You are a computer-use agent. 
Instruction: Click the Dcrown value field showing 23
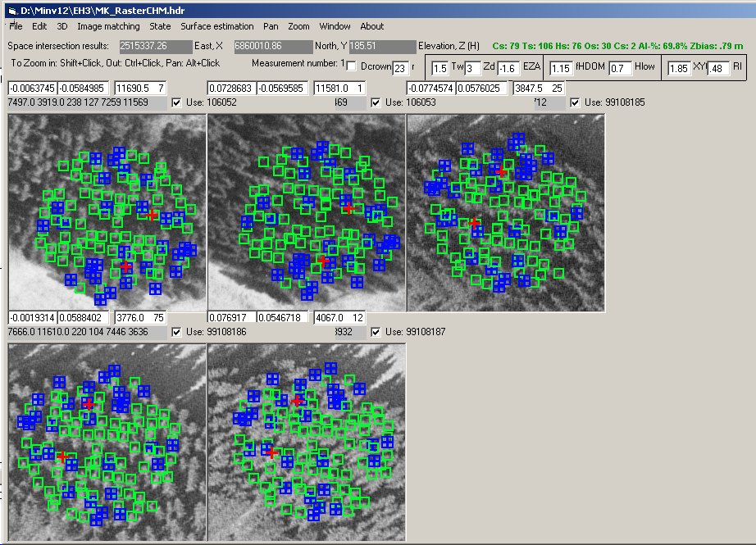click(x=400, y=68)
